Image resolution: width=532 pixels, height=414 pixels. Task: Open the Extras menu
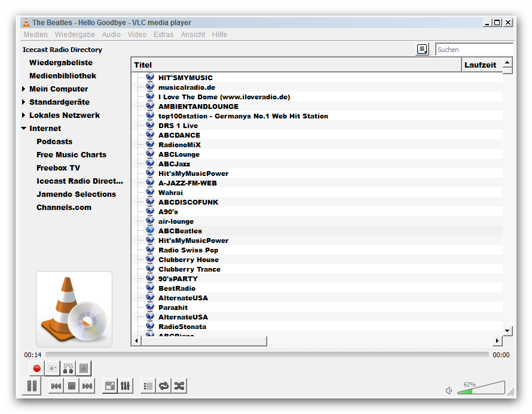coord(164,35)
